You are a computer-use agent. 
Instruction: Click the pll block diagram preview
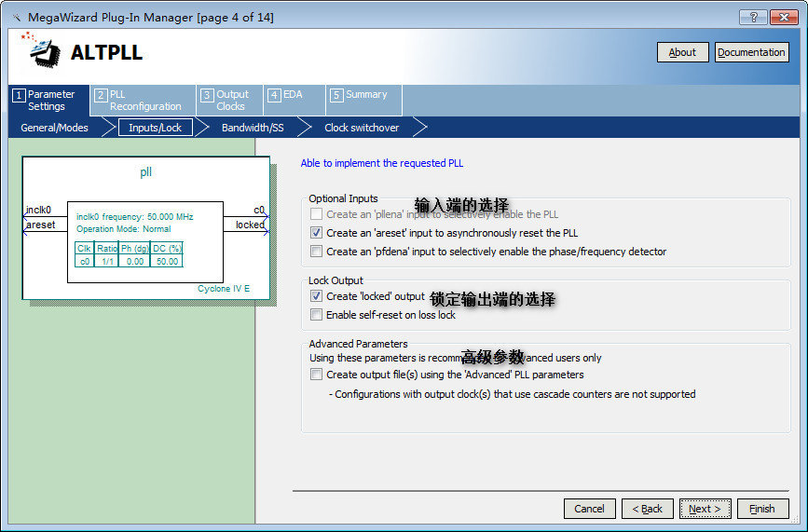pos(145,227)
